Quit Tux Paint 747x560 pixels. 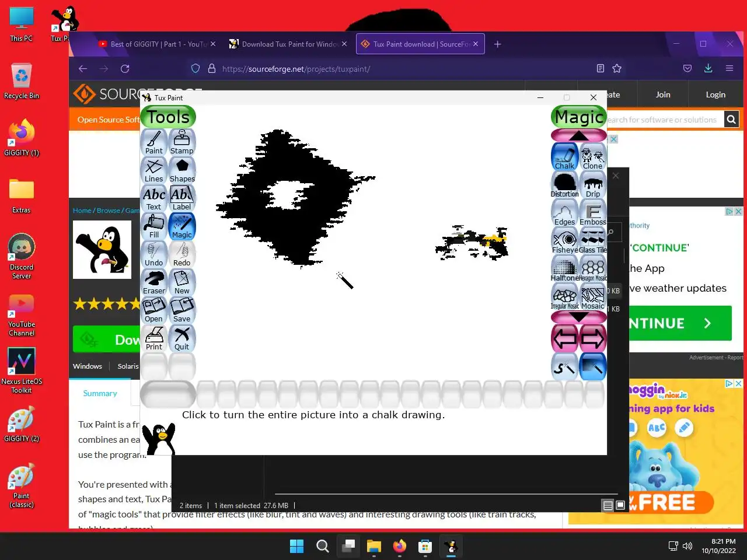tap(182, 338)
